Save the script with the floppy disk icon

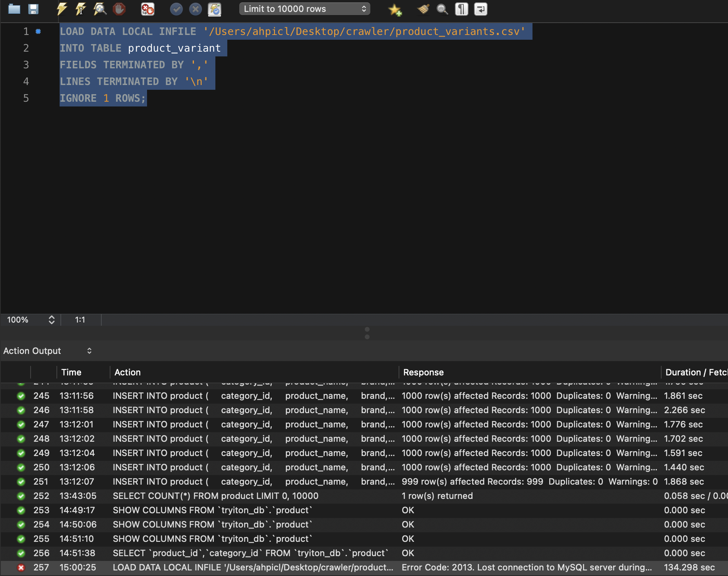coord(33,9)
